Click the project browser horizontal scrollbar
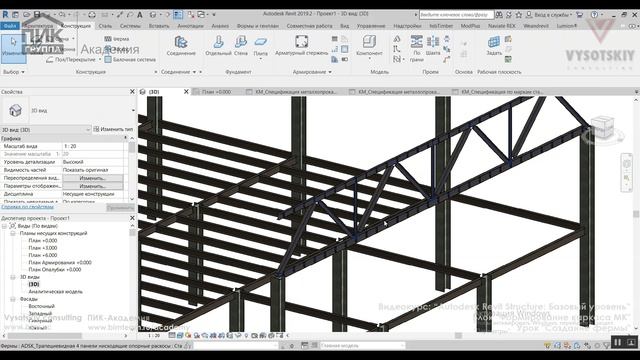The image size is (640, 360). tap(45, 336)
